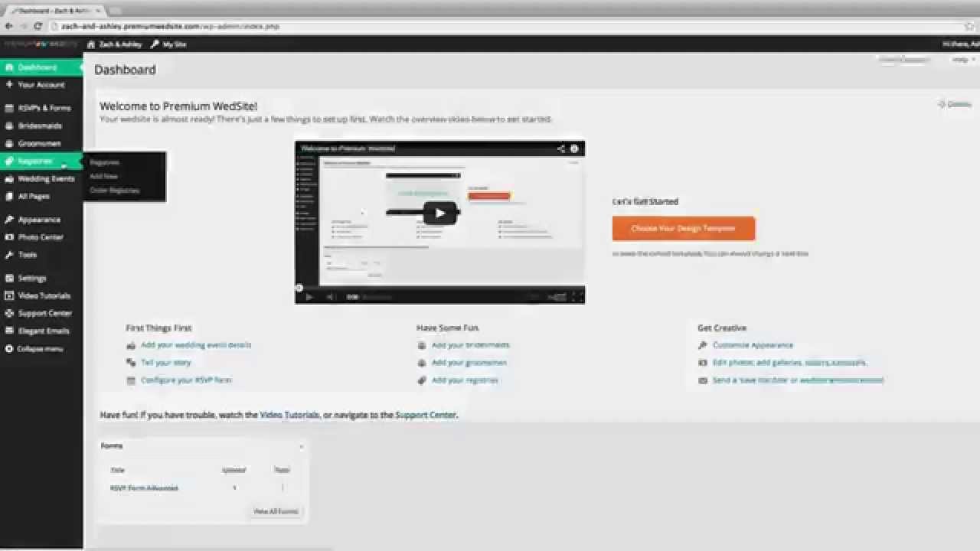The width and height of the screenshot is (980, 551).
Task: Click the Bridesmaids sidebar icon
Action: [9, 126]
